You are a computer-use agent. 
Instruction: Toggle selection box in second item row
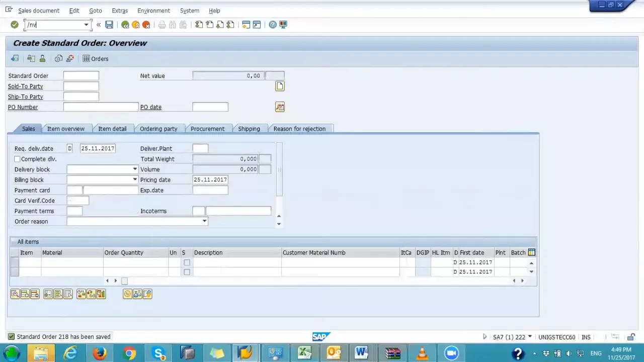pyautogui.click(x=187, y=271)
